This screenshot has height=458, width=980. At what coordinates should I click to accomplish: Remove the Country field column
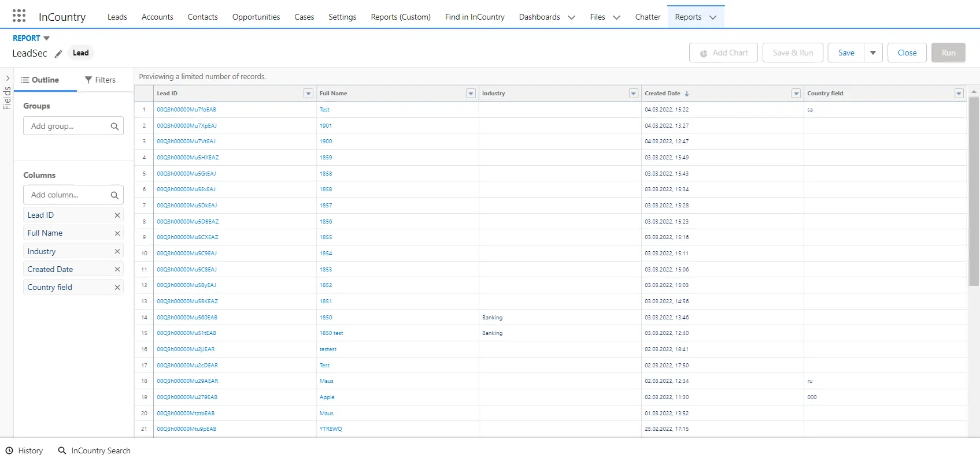[x=117, y=287]
